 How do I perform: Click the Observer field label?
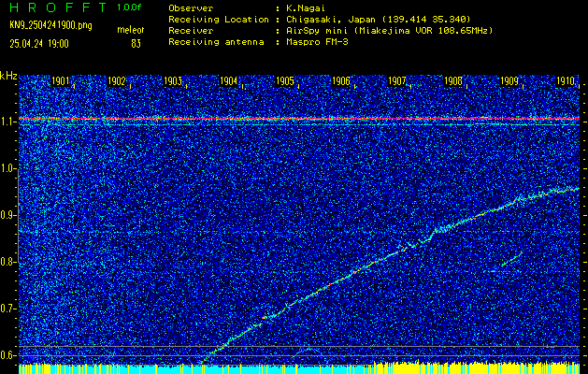[x=191, y=7]
